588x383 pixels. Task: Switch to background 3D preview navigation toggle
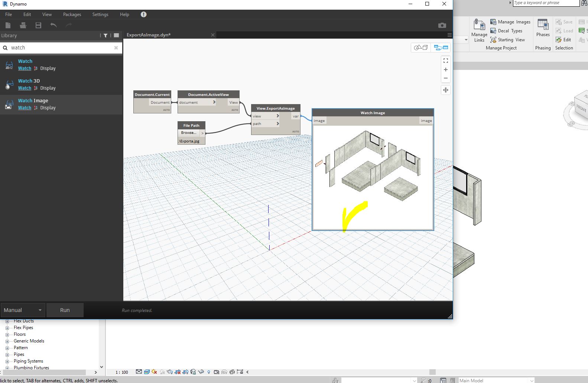point(421,48)
